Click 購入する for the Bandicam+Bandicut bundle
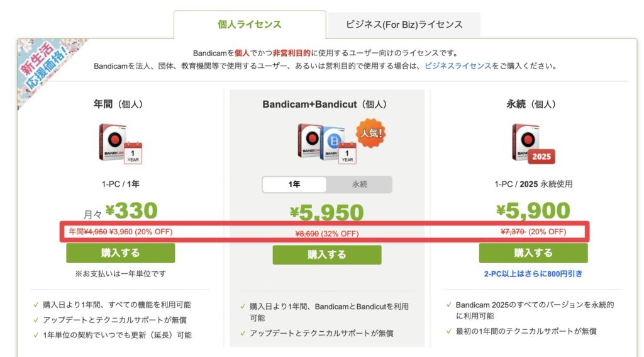 point(326,255)
